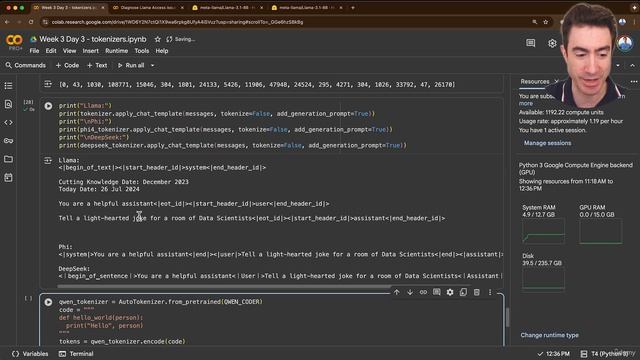Open the table of contents sidebar icon

tap(8, 86)
